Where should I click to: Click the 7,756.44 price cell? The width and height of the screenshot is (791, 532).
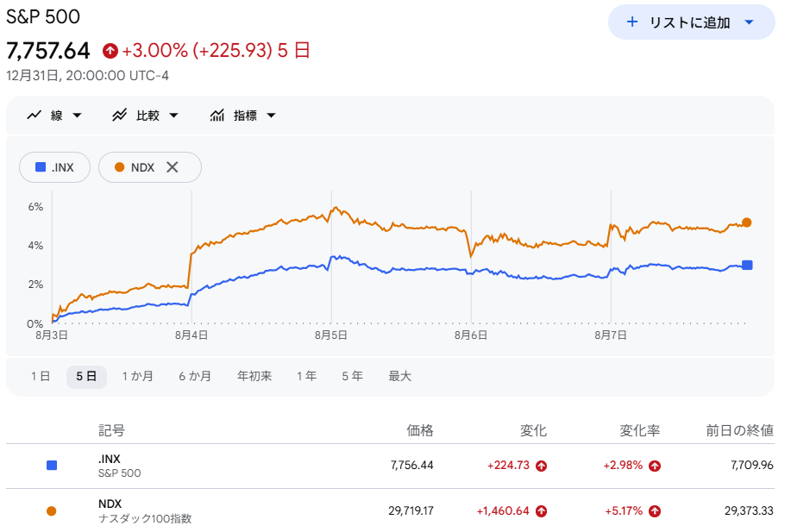[x=411, y=465]
